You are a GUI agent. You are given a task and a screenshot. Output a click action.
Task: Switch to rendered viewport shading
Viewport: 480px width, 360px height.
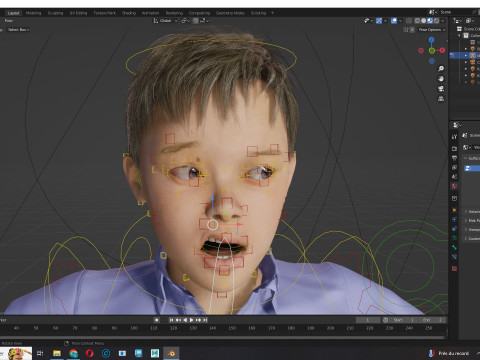tap(436, 21)
